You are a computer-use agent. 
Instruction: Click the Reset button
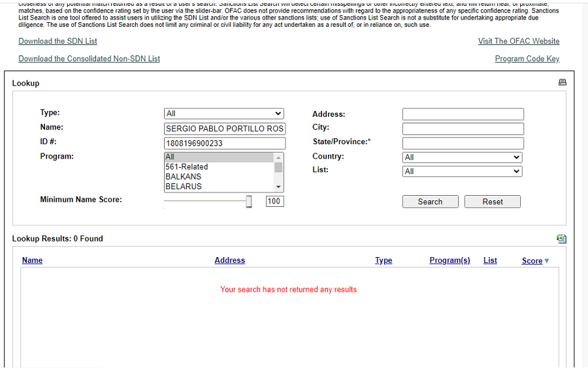click(492, 202)
